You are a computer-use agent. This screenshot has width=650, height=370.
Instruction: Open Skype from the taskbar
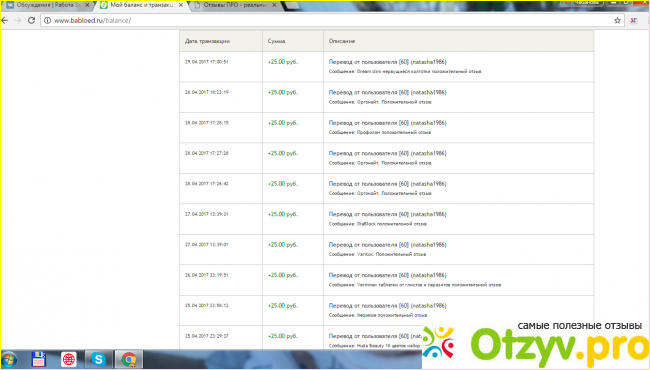coord(99,359)
